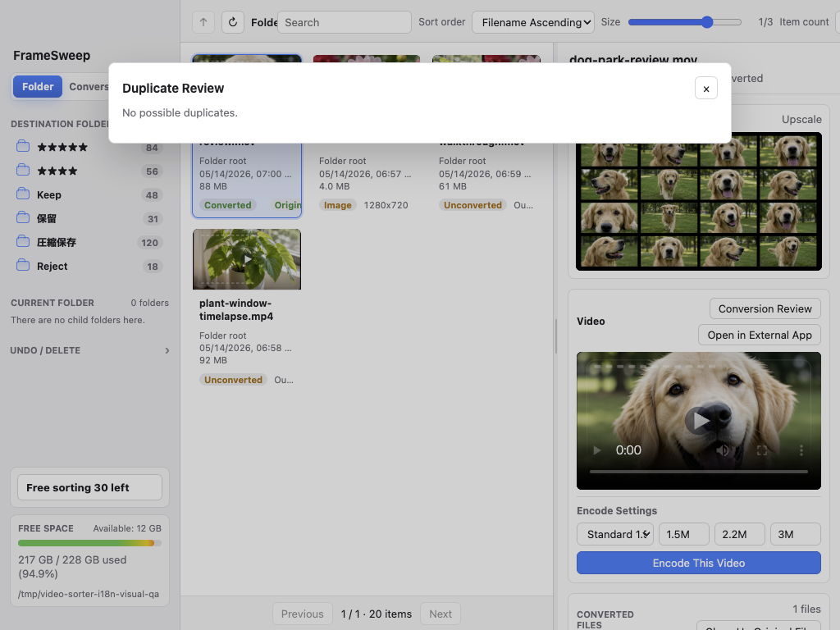Image resolution: width=840 pixels, height=630 pixels.
Task: Open the Filename Ascending sort dropdown
Action: 533,22
